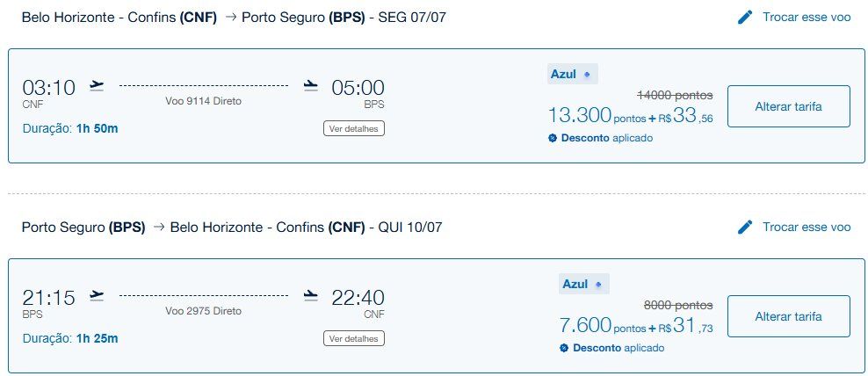Click landing plane icon near 05:00 arrival
The width and height of the screenshot is (868, 376).
(x=310, y=85)
